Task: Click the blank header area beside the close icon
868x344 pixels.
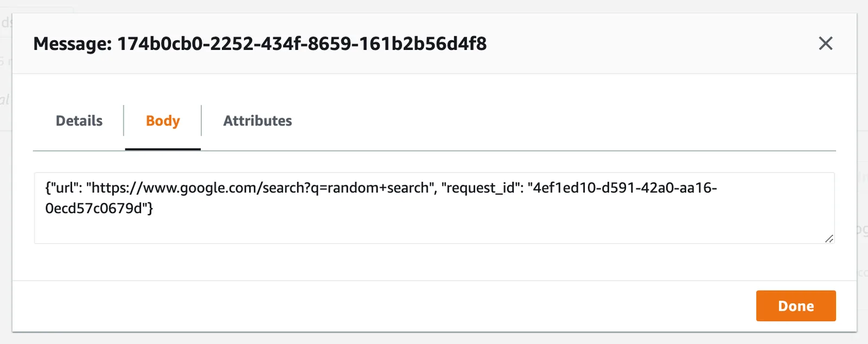Action: 651,43
